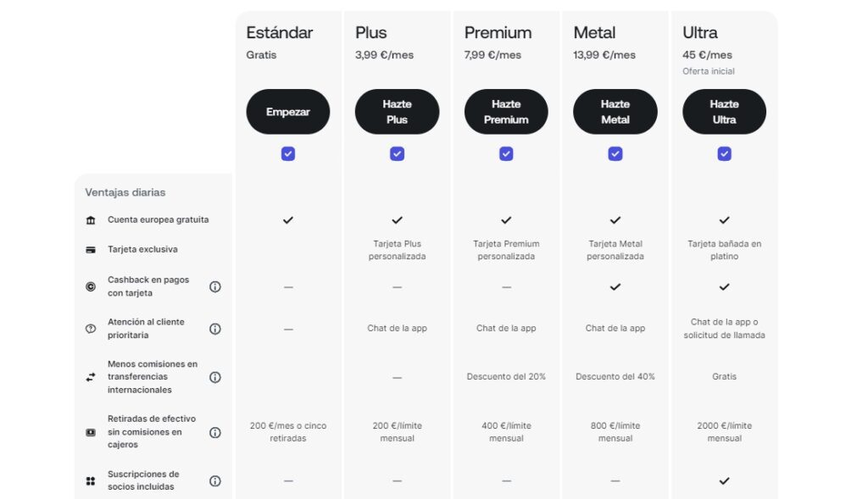Viewport: 868px width, 499px height.
Task: Toggle the checkbox under the Empezar button
Action: (x=287, y=153)
